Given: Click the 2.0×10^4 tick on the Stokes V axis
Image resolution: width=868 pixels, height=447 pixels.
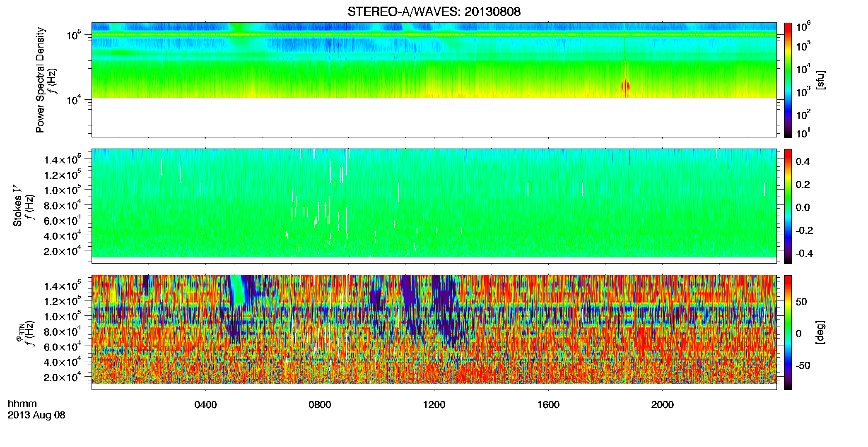Looking at the screenshot, I should (x=63, y=251).
